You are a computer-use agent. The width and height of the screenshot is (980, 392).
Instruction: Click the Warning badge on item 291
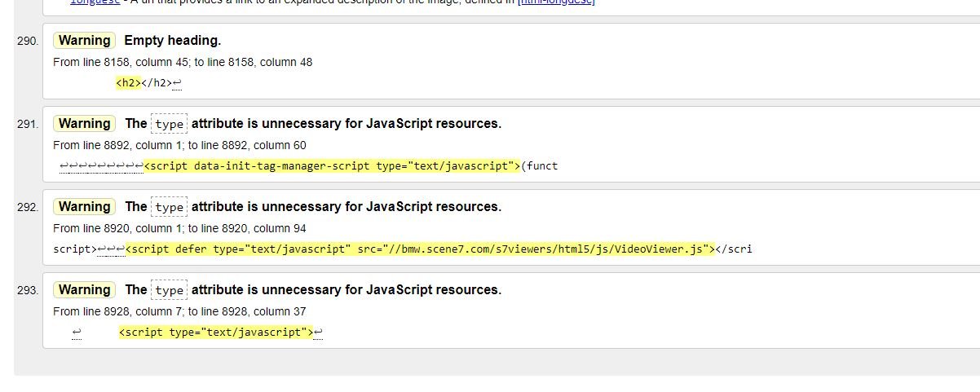coord(84,124)
